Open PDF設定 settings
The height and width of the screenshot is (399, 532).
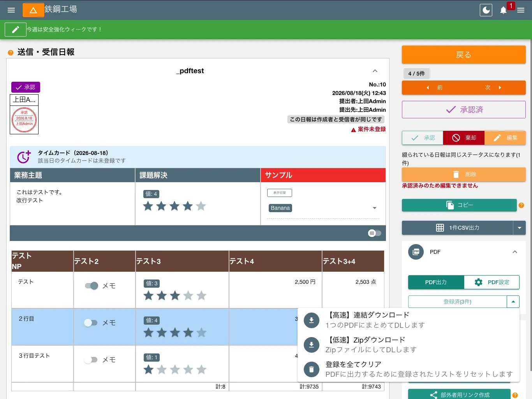pyautogui.click(x=492, y=282)
